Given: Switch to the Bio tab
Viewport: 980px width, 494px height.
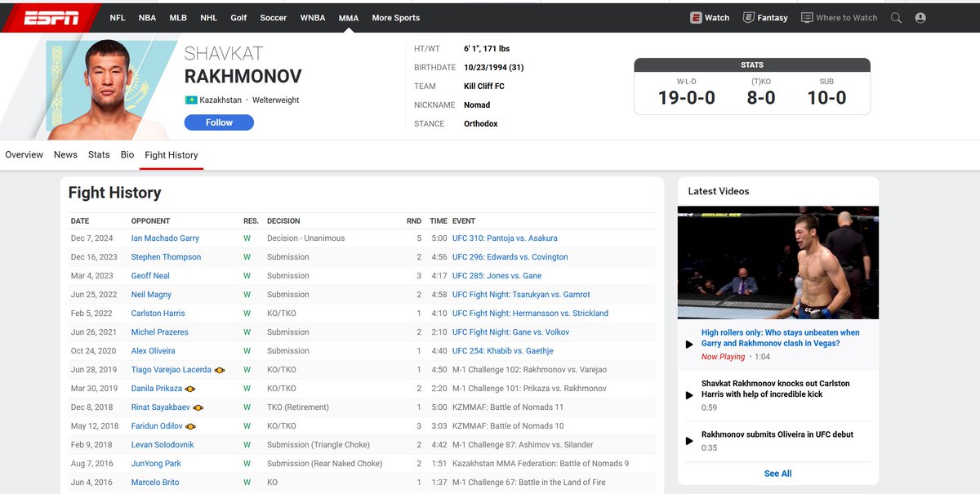Looking at the screenshot, I should click(127, 154).
